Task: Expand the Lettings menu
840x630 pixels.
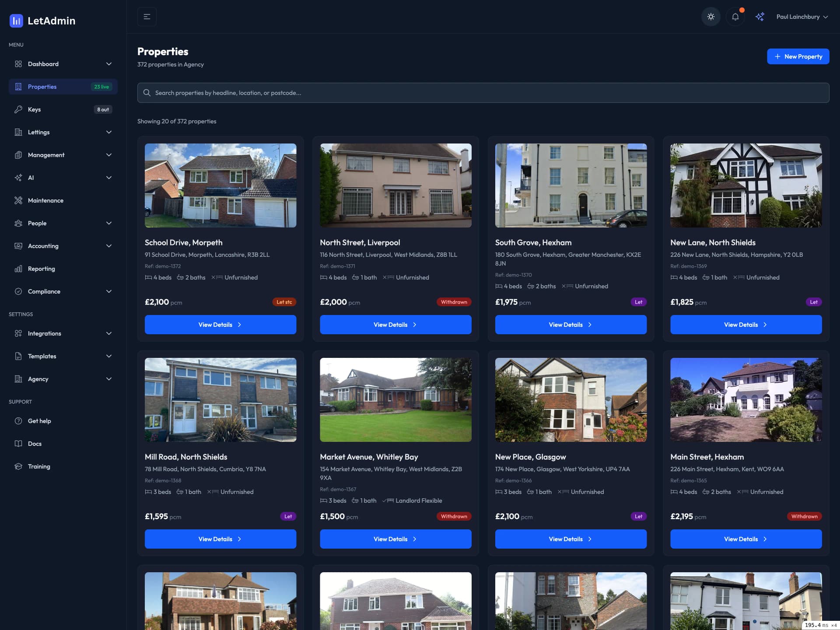Action: [x=39, y=132]
